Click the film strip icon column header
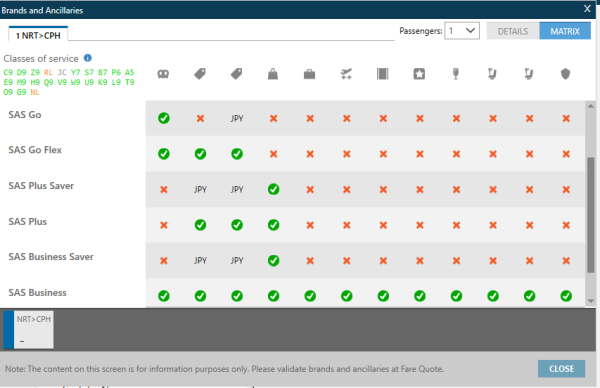This screenshot has height=388, width=600. point(383,74)
